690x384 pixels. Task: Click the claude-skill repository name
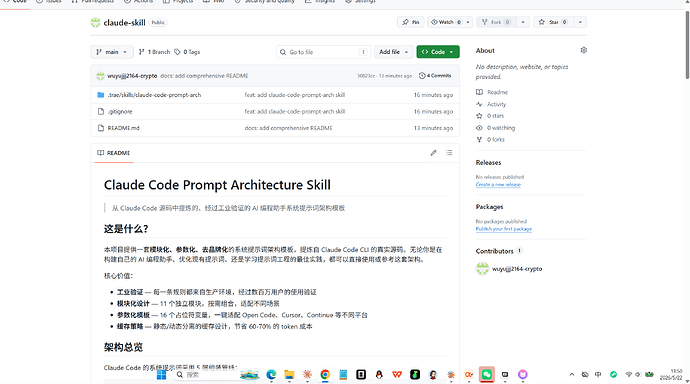pos(125,22)
